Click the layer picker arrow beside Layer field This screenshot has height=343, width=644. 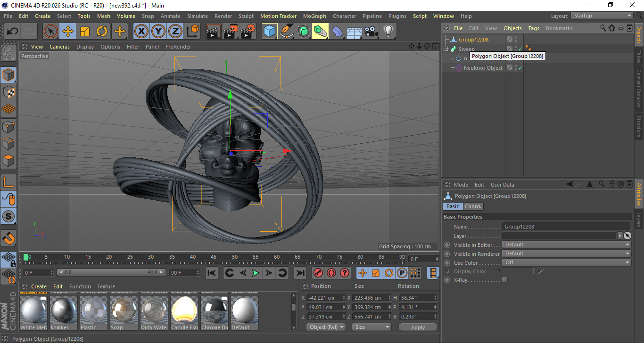(x=619, y=236)
